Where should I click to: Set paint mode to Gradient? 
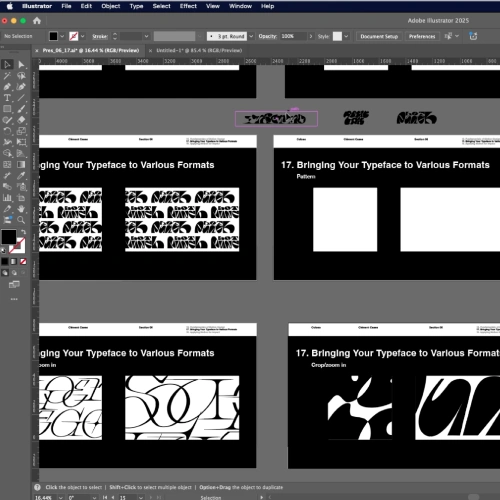14,262
